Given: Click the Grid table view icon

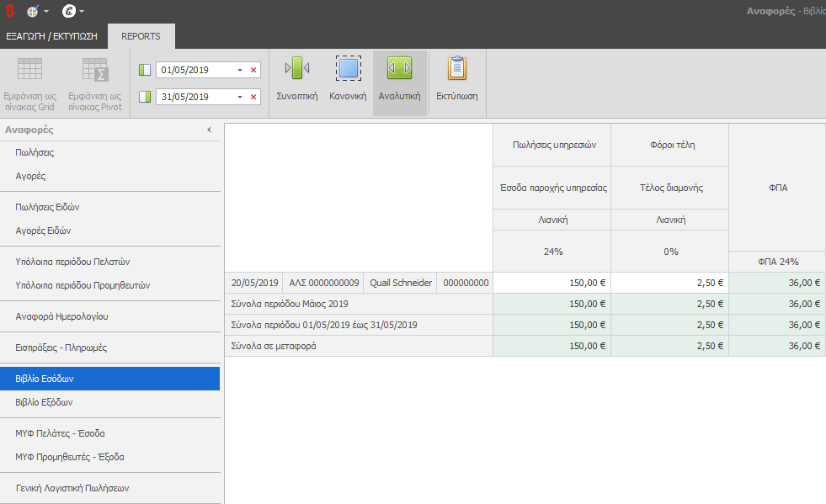Looking at the screenshot, I should (x=30, y=69).
